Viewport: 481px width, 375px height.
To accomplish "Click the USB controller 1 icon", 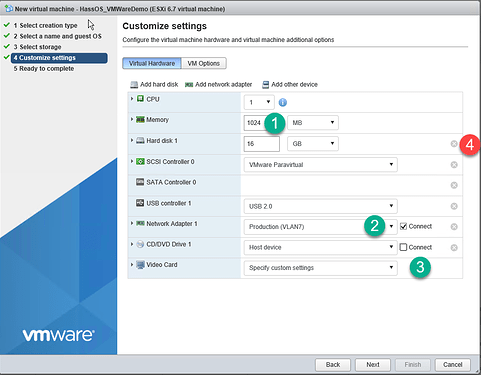I will click(140, 203).
